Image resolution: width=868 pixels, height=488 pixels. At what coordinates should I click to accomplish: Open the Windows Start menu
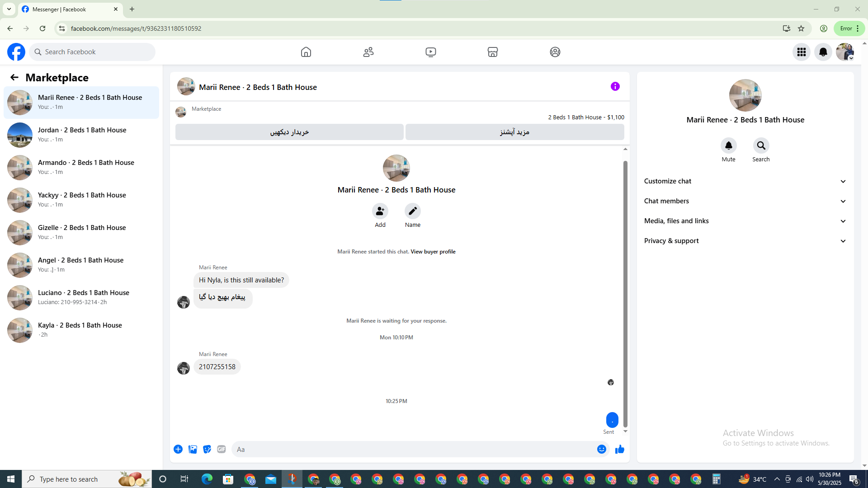click(x=11, y=479)
